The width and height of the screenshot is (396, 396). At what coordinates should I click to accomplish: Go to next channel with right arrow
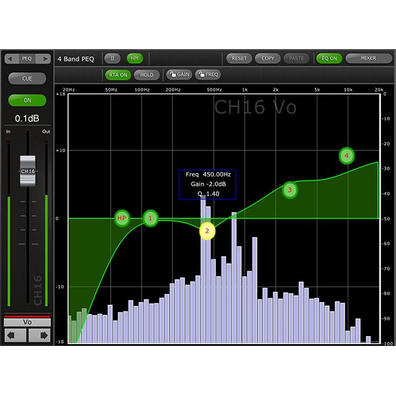click(x=40, y=335)
